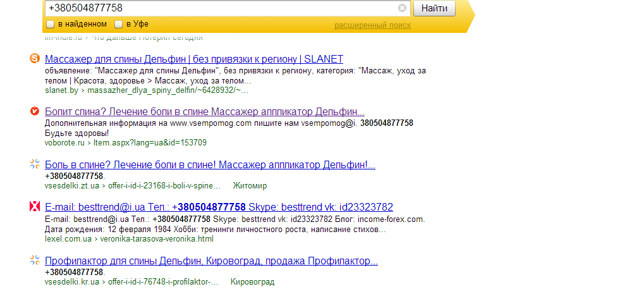Enable the 'в найденном' checkbox

click(50, 24)
